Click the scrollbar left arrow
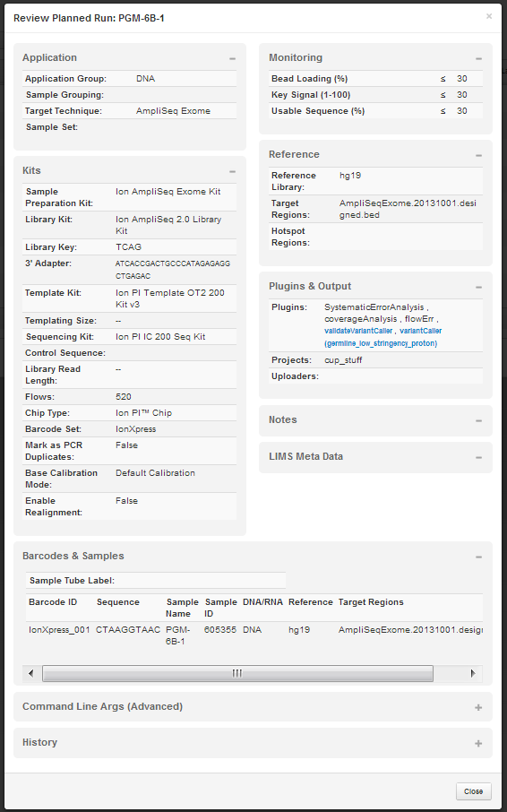The width and height of the screenshot is (507, 812). (x=31, y=673)
